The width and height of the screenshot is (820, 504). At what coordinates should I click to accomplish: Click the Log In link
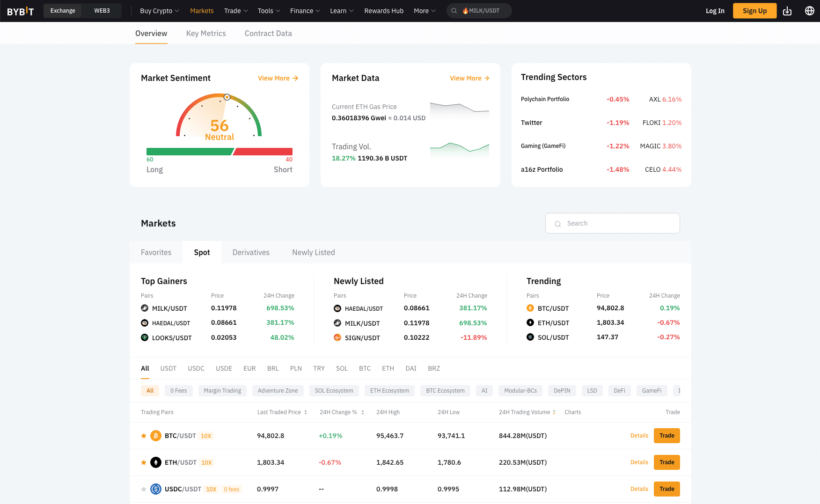pyautogui.click(x=715, y=11)
